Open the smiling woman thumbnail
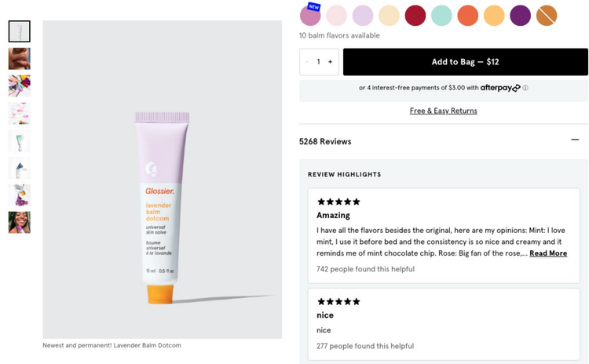Screen dimensions: 589x364 click(20, 222)
